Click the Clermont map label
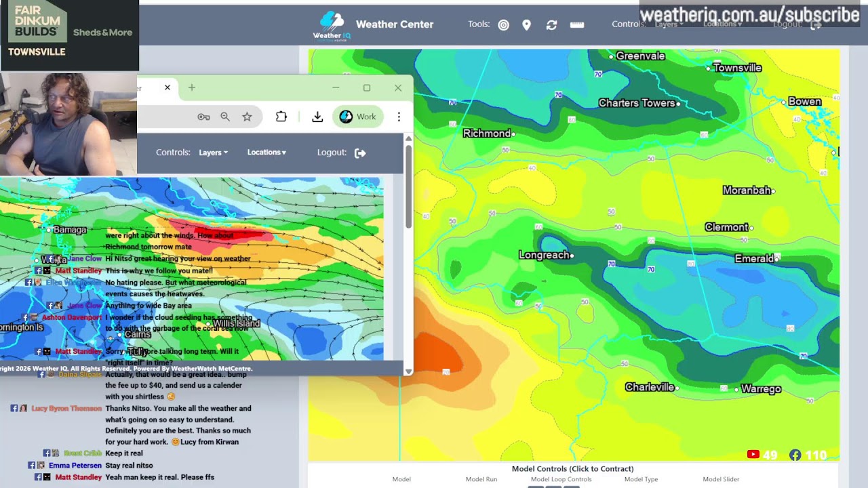 [726, 227]
